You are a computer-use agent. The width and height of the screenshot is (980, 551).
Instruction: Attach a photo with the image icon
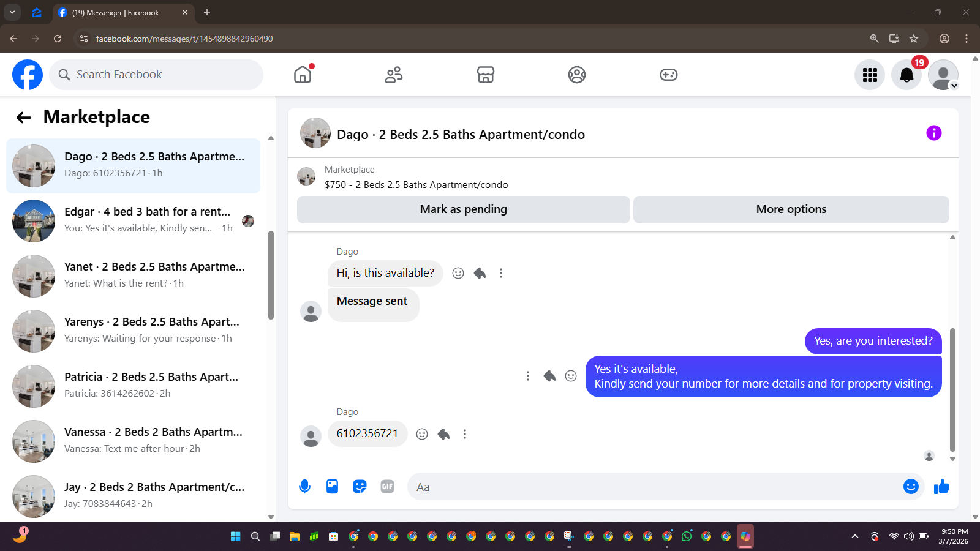tap(332, 487)
